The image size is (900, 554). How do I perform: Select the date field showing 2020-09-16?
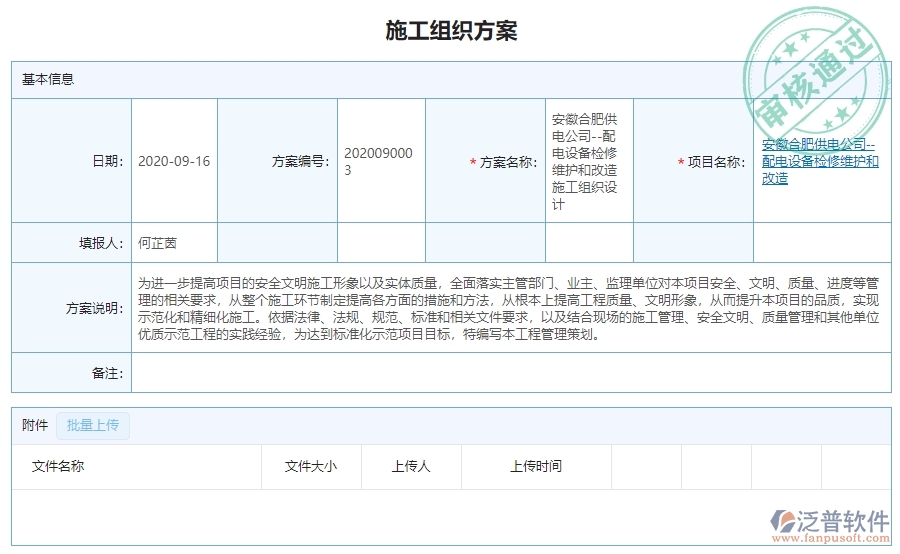coord(174,161)
